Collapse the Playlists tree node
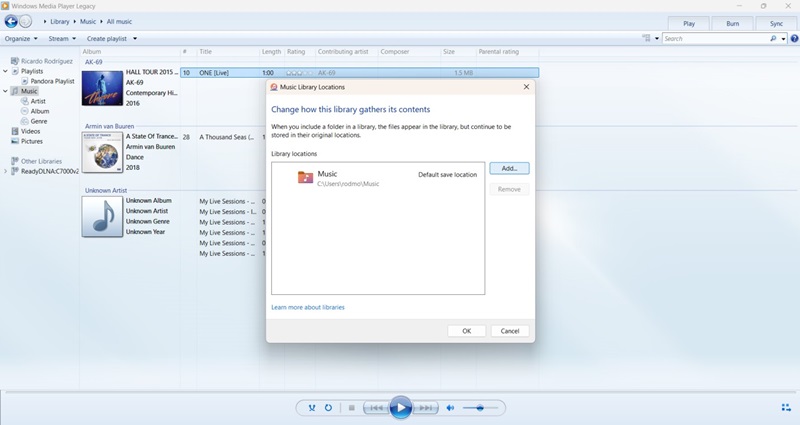 (5, 71)
